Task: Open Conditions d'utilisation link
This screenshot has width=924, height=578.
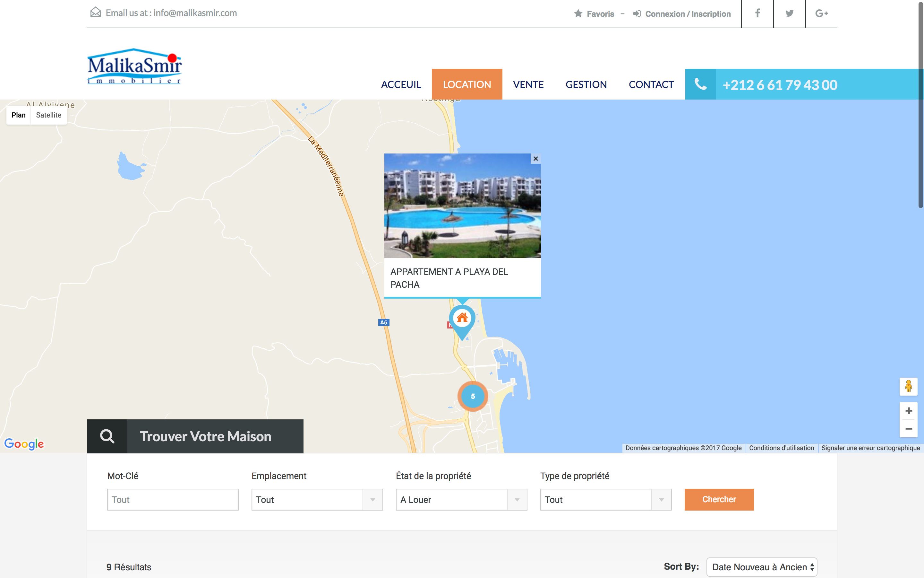Action: click(782, 448)
